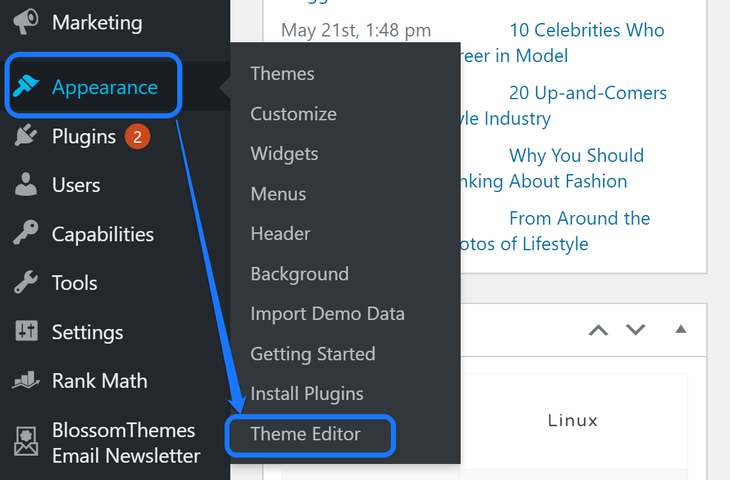
Task: Open the Tools menu
Action: pyautogui.click(x=74, y=283)
